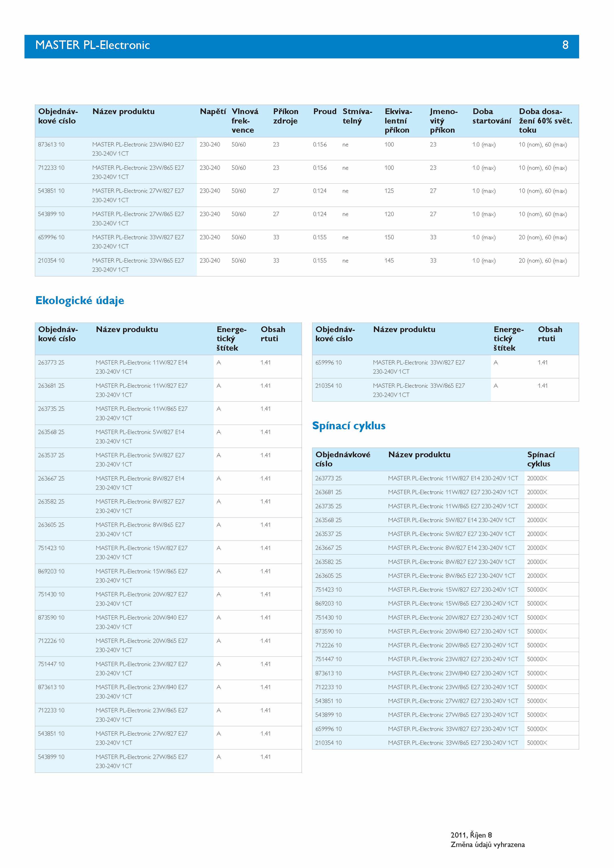Click order number 543851 10 in the top table
Screen dimensions: 614x868
(51, 191)
